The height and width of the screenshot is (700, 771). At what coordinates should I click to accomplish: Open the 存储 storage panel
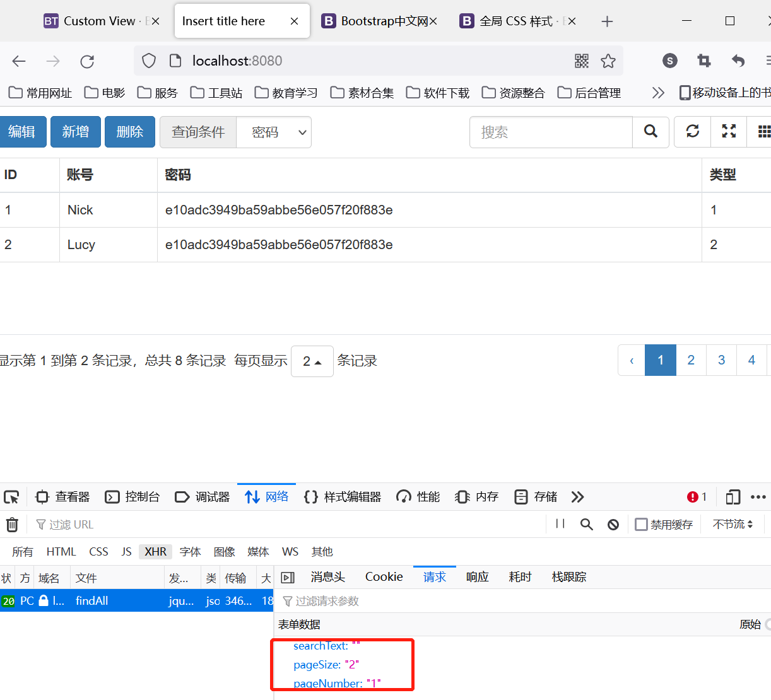click(536, 497)
